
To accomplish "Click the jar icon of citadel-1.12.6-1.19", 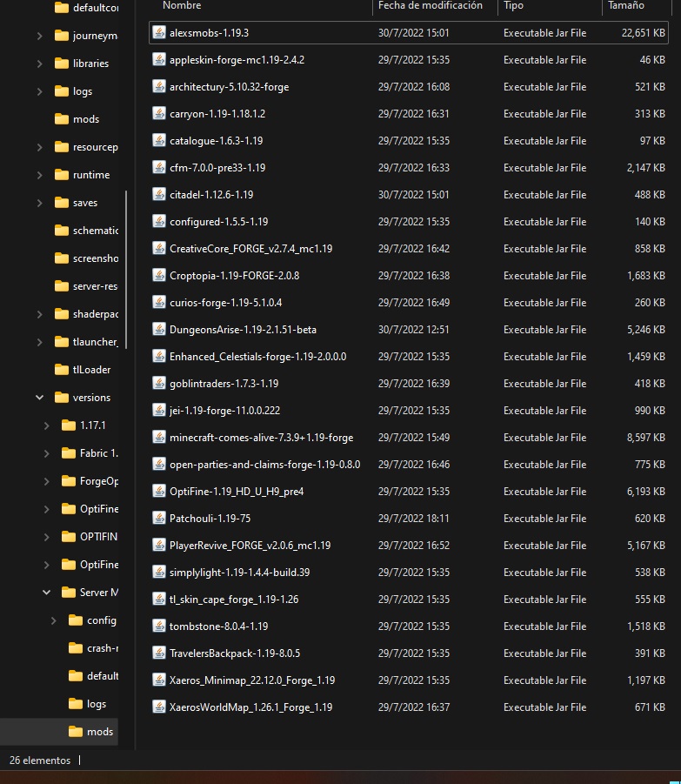I will point(159,195).
